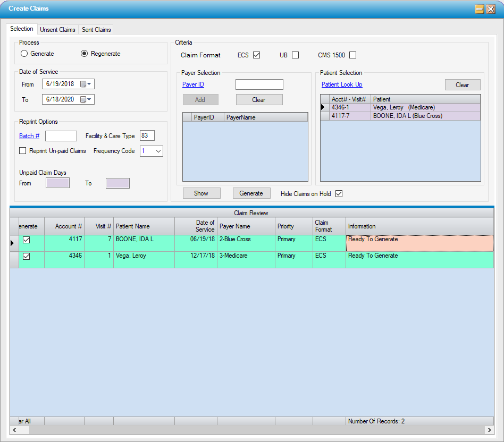Click row selector arrow for Vega, Leroy patient
504x442 pixels.
(x=323, y=107)
